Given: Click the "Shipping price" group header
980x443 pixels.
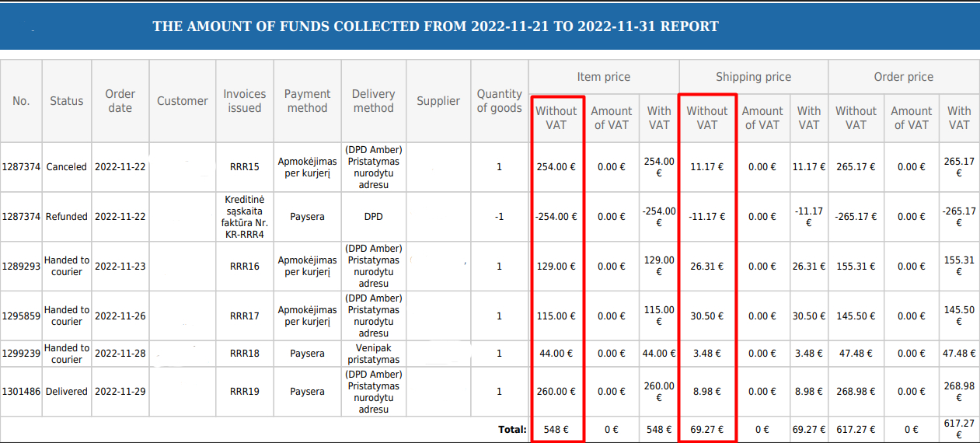Looking at the screenshot, I should (x=753, y=77).
